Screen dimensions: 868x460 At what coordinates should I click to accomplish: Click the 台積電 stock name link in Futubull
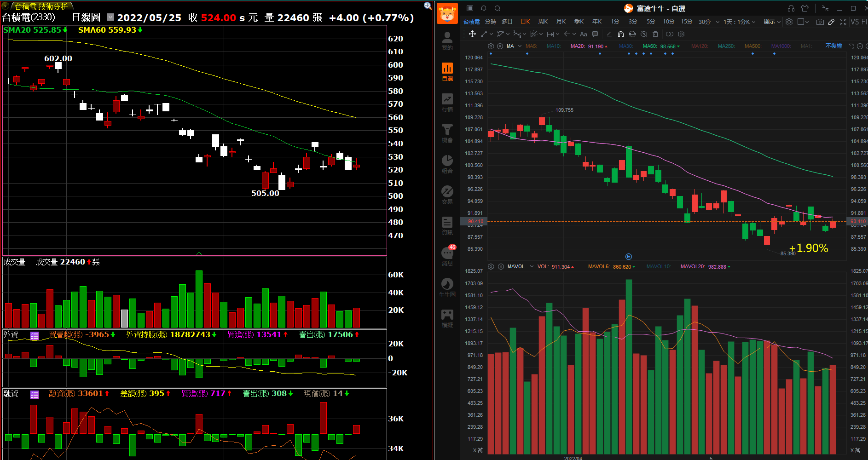click(x=471, y=22)
